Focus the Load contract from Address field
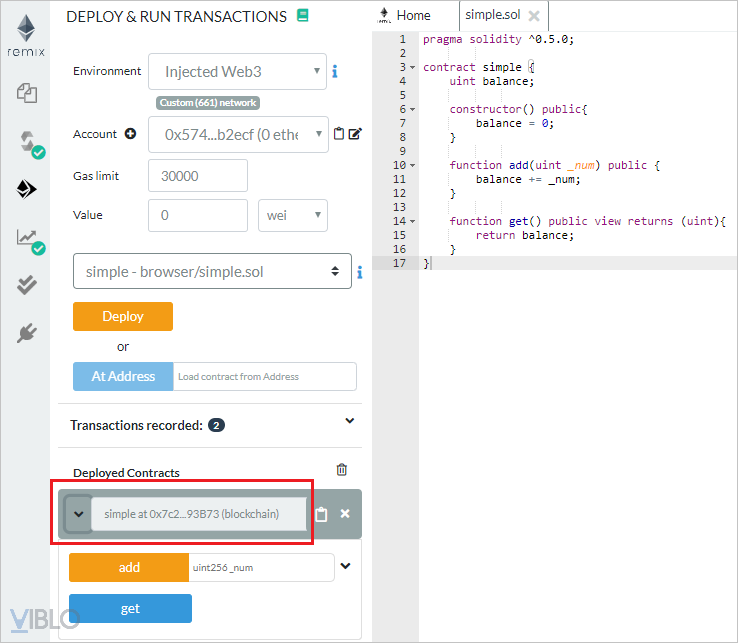This screenshot has width=738, height=643. tap(265, 377)
